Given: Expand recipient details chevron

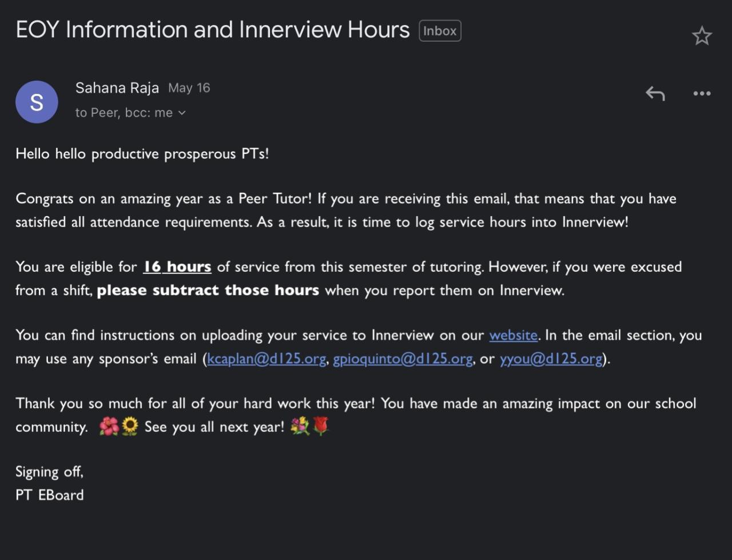Looking at the screenshot, I should tap(182, 113).
